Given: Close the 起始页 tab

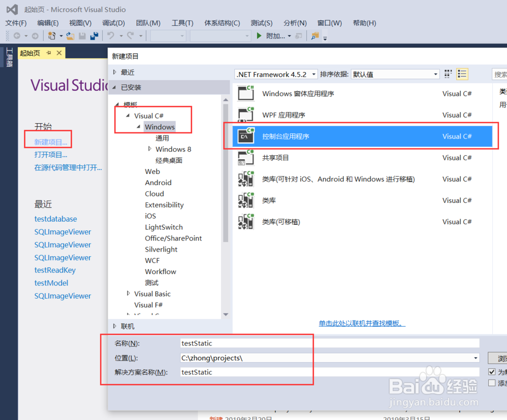Looking at the screenshot, I should point(59,53).
